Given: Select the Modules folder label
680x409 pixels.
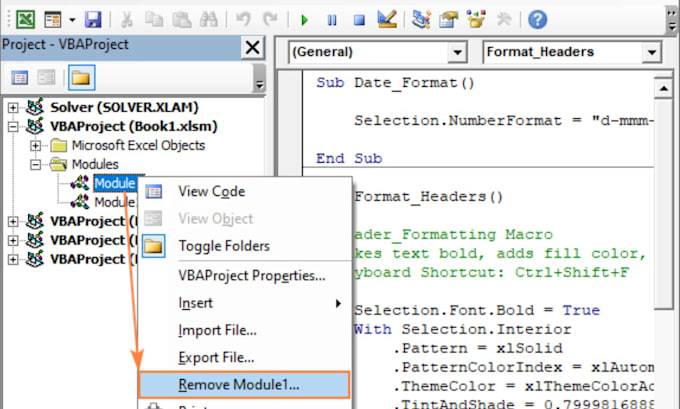Looking at the screenshot, I should [95, 164].
